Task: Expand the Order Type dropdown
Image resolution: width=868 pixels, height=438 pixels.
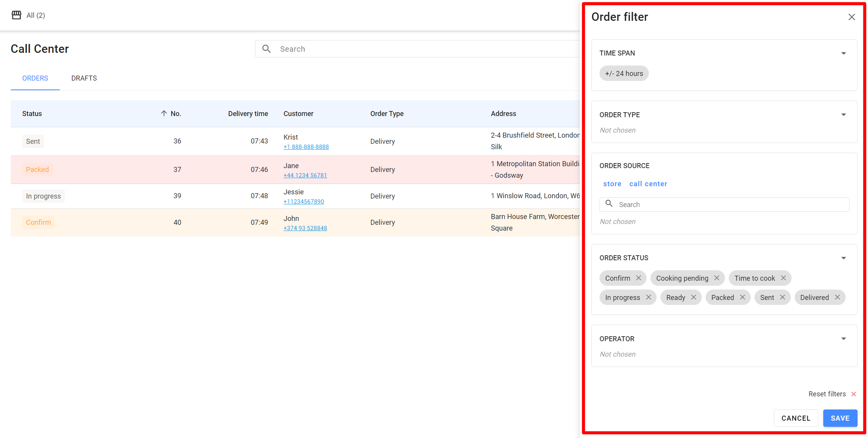Action: pyautogui.click(x=844, y=115)
